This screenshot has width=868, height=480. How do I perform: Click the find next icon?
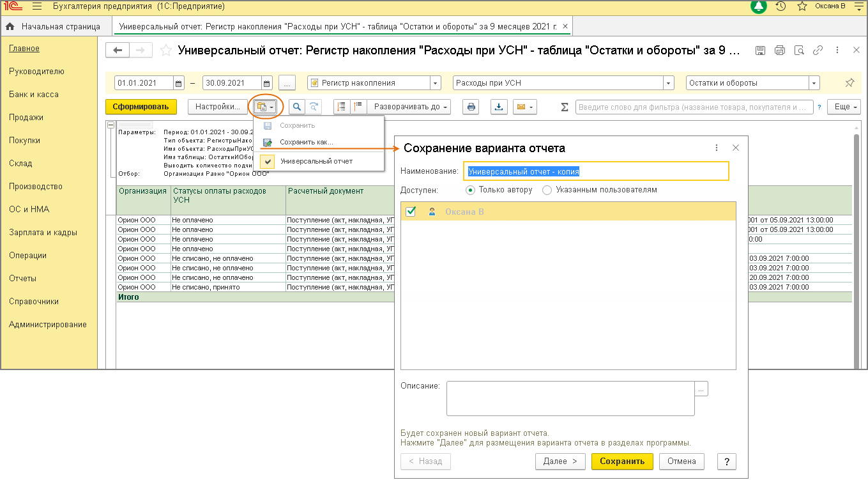[x=313, y=107]
